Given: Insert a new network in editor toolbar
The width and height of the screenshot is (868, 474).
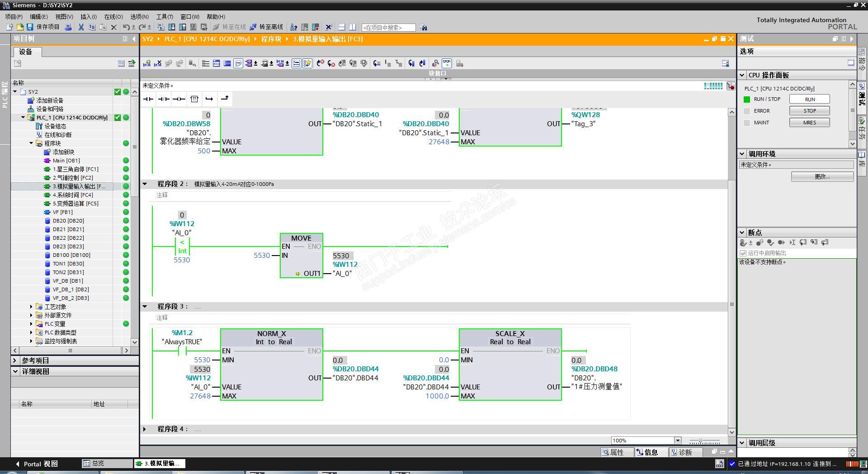Looking at the screenshot, I should click(146, 63).
